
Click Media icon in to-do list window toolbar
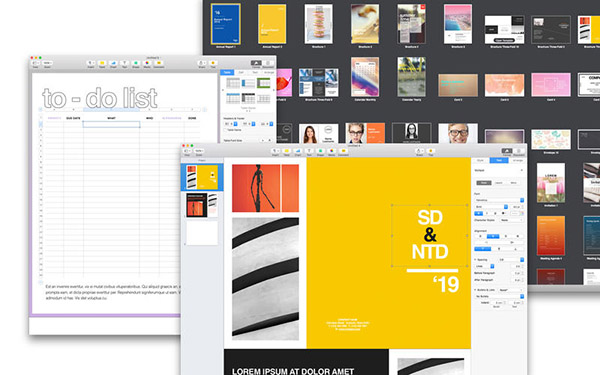[147, 63]
